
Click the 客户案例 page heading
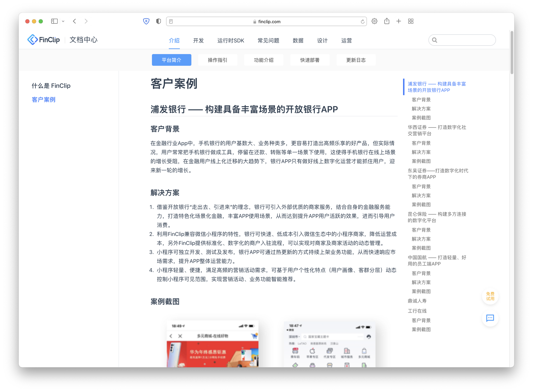coord(174,84)
